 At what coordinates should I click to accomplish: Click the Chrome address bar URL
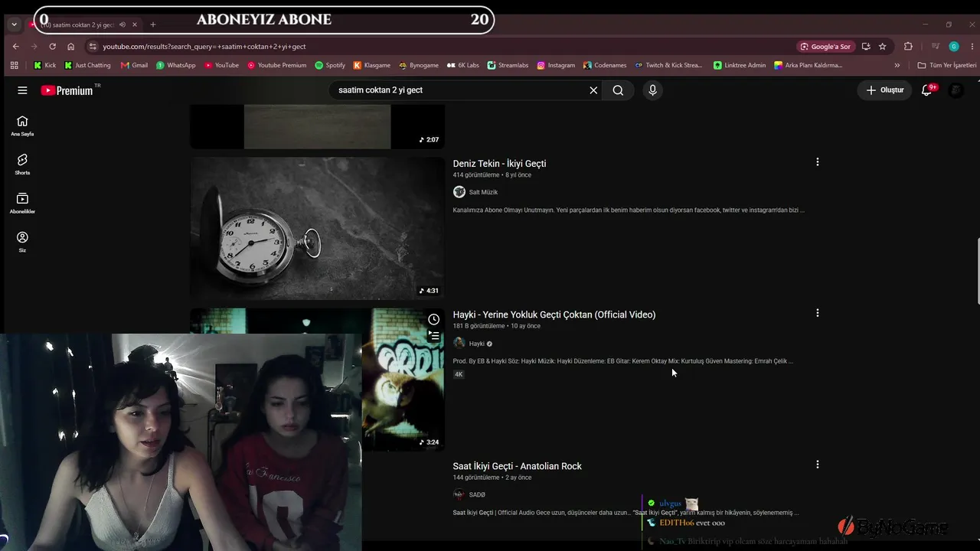[204, 47]
